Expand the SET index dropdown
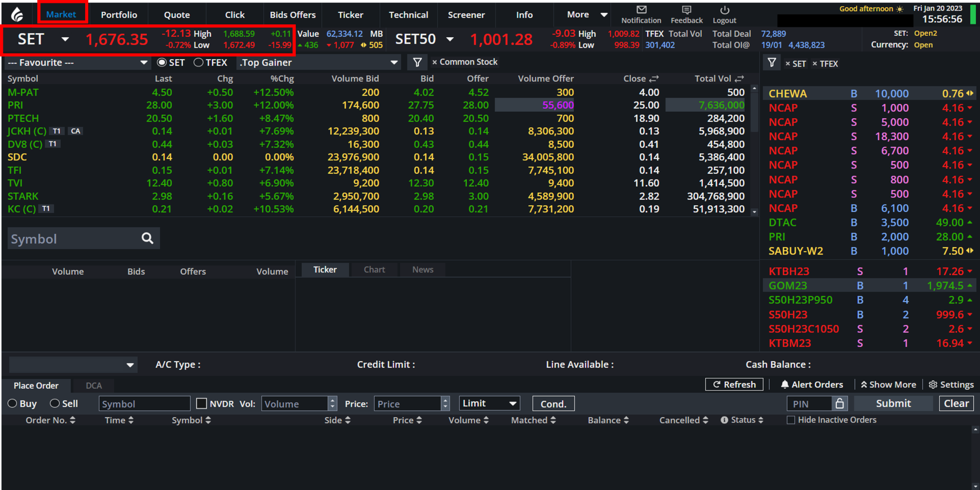980x490 pixels. [x=65, y=39]
